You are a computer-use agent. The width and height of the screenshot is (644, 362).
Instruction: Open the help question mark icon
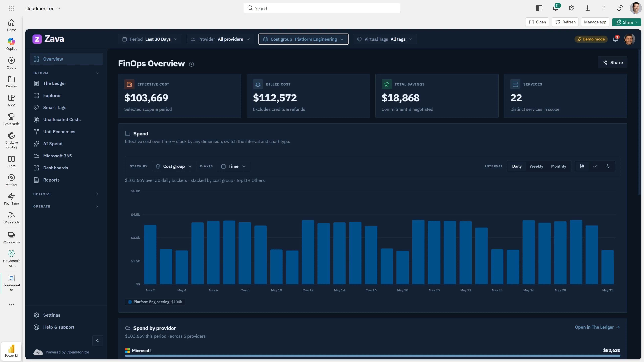pos(604,8)
